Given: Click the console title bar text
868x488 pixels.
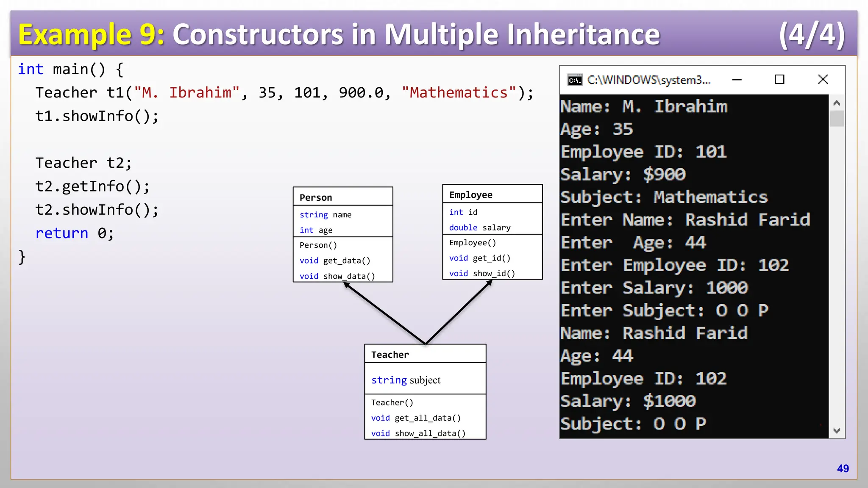Looking at the screenshot, I should [648, 80].
